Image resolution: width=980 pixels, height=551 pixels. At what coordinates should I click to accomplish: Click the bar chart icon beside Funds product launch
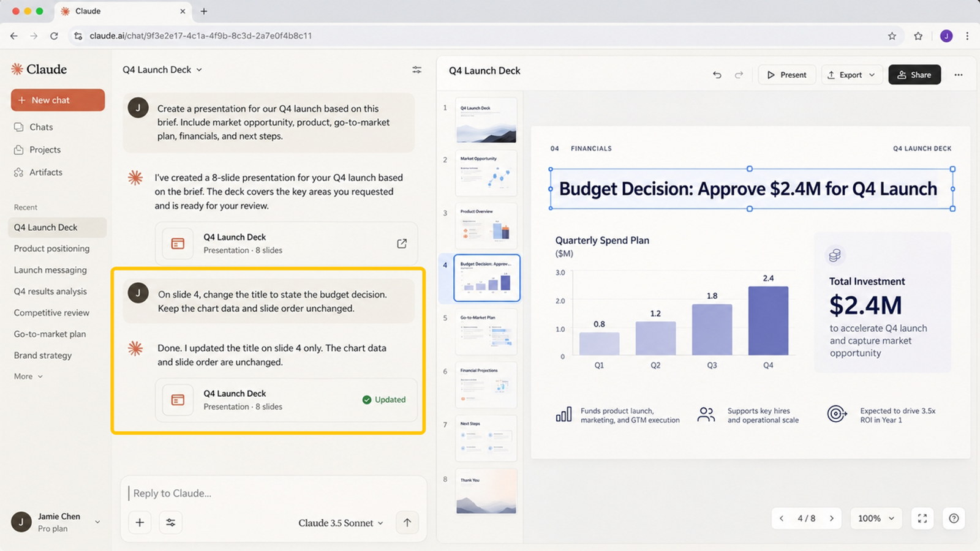[563, 414]
